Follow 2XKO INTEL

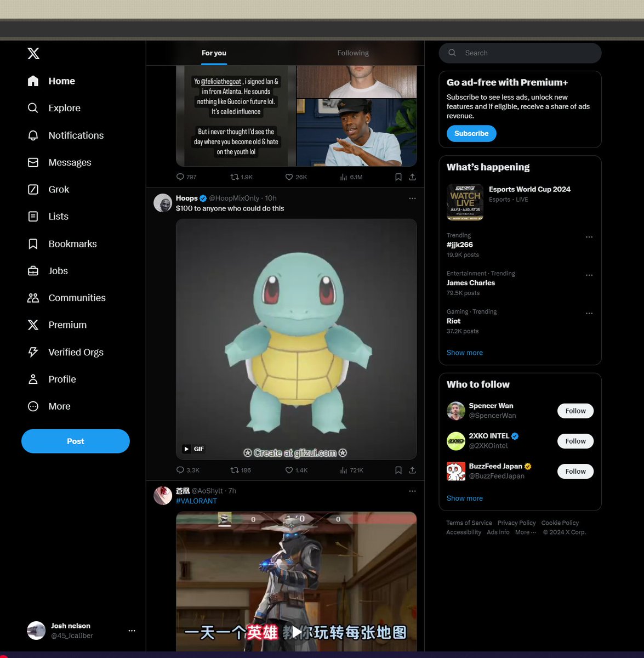coord(575,441)
